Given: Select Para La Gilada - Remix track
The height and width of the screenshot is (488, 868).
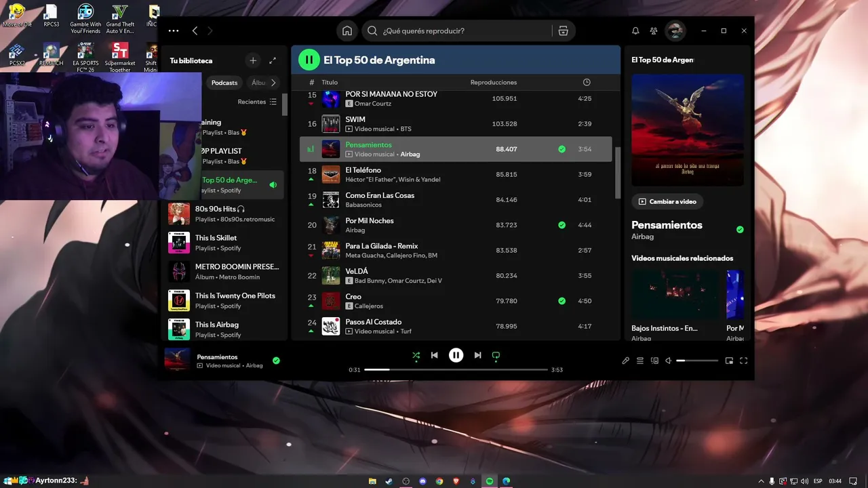Looking at the screenshot, I should 456,251.
